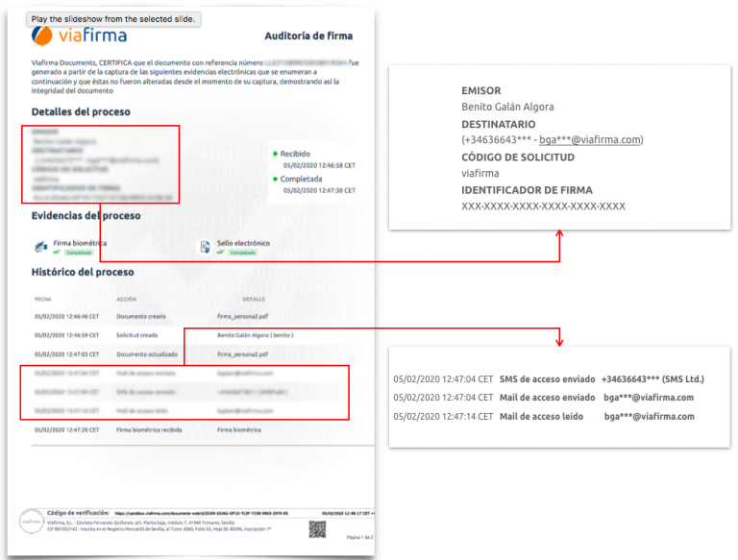This screenshot has width=738, height=560.
Task: Click the identifier XXX-XXXX-XXXX-XXXX-XXXX-XXXX
Action: tap(543, 207)
